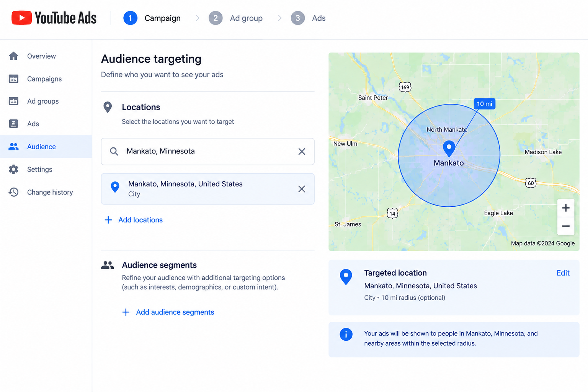The image size is (588, 392).
Task: Edit the targeted location
Action: 563,273
